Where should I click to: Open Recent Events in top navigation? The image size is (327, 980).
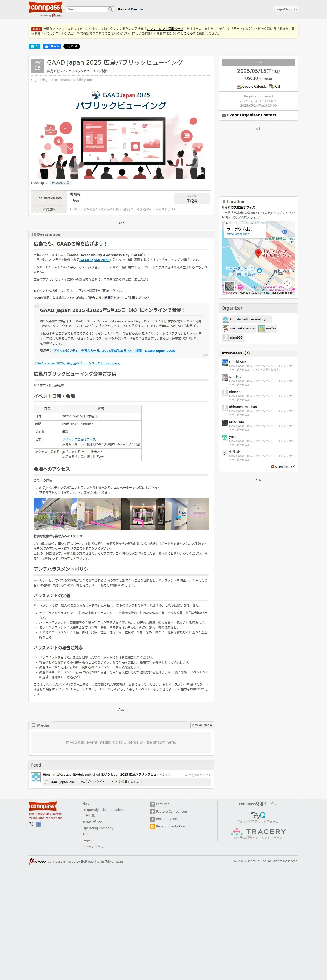click(131, 9)
